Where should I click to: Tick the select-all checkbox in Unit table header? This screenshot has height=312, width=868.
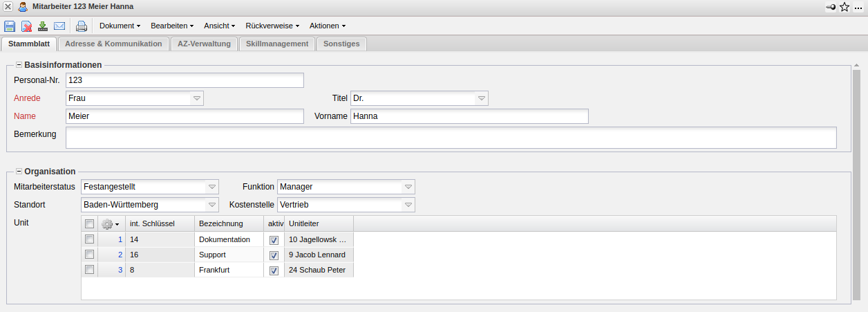point(89,223)
